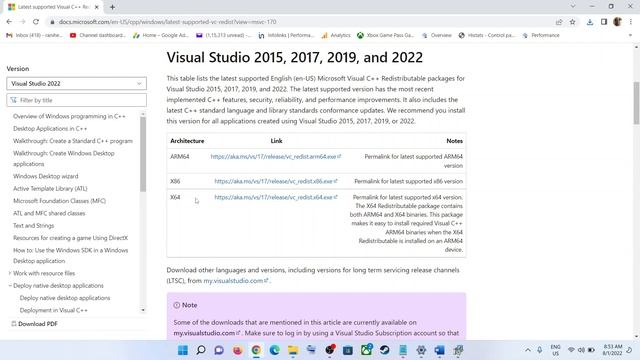
Task: Open the Gmail Inbox bookmark
Action: click(x=34, y=36)
